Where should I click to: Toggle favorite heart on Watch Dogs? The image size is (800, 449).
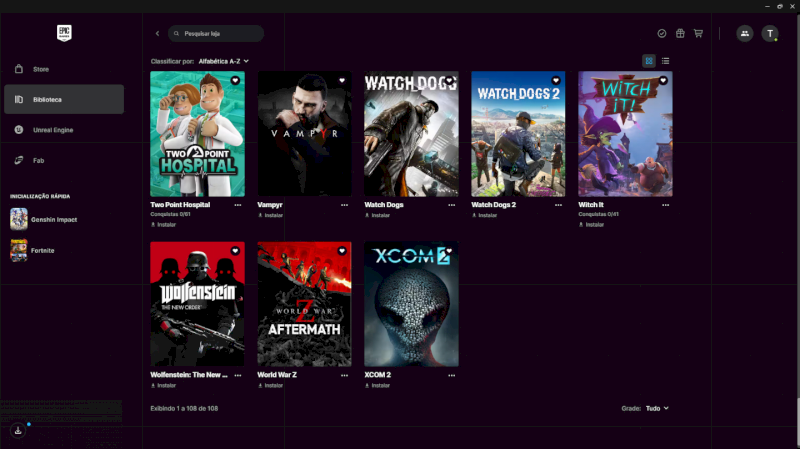pyautogui.click(x=449, y=81)
